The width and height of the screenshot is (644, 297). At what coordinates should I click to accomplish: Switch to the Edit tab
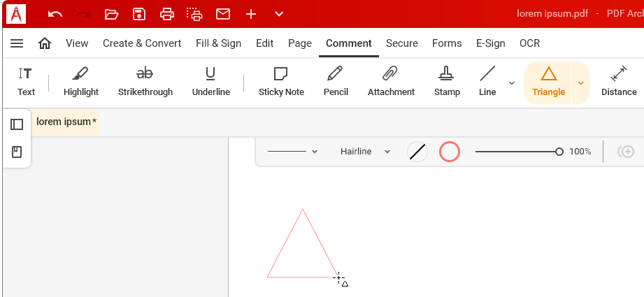point(264,43)
